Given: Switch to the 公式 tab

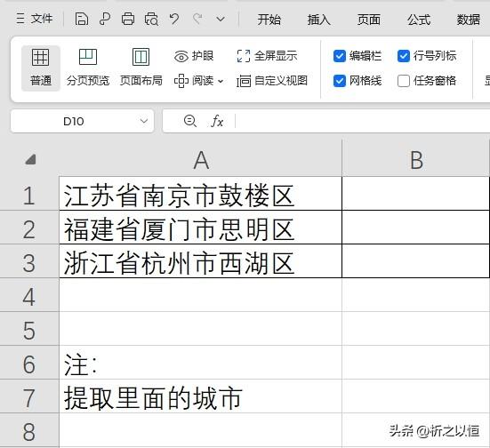Looking at the screenshot, I should tap(419, 20).
